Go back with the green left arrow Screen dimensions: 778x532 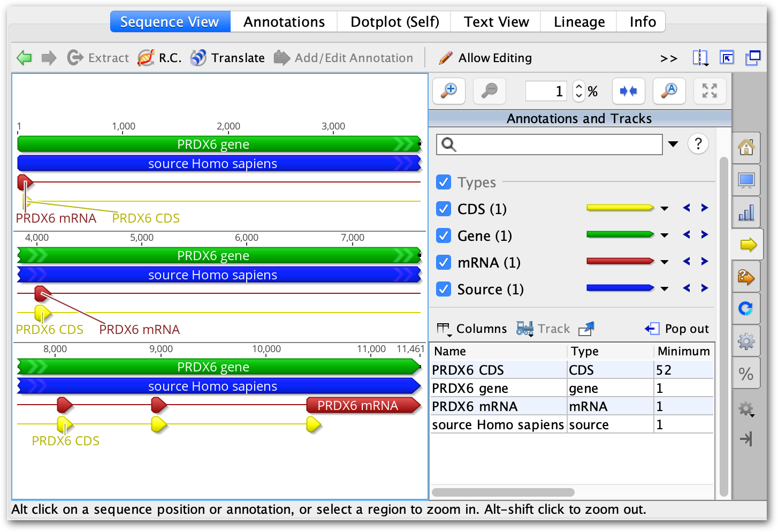24,58
